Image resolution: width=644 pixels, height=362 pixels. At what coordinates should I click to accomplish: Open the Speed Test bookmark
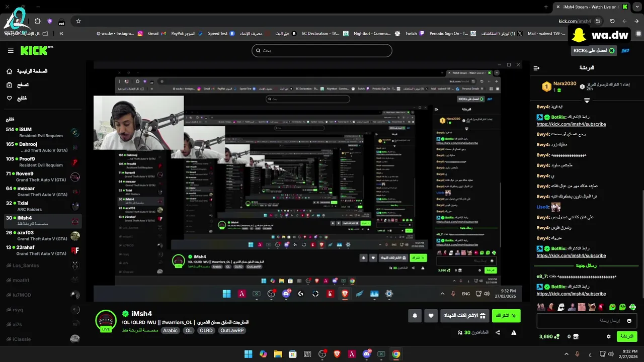pos(221,33)
